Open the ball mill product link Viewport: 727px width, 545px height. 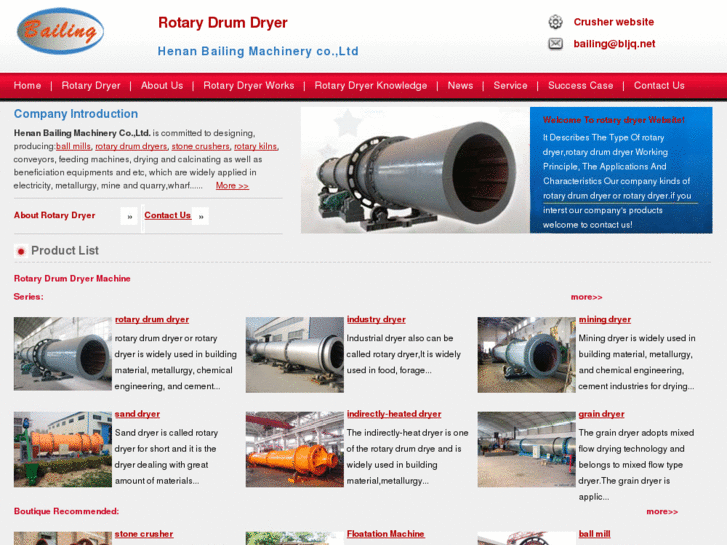(x=594, y=534)
